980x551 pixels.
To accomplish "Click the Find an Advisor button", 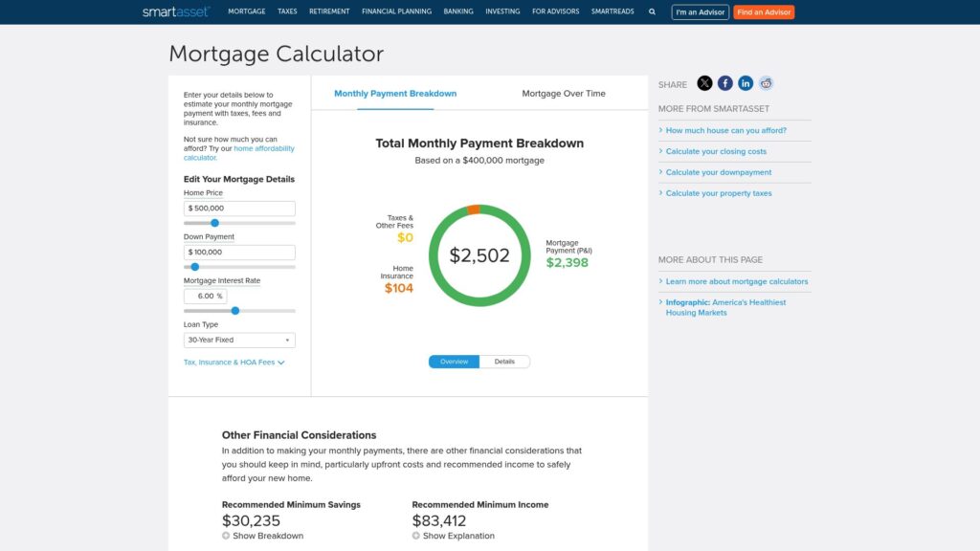I will click(764, 11).
